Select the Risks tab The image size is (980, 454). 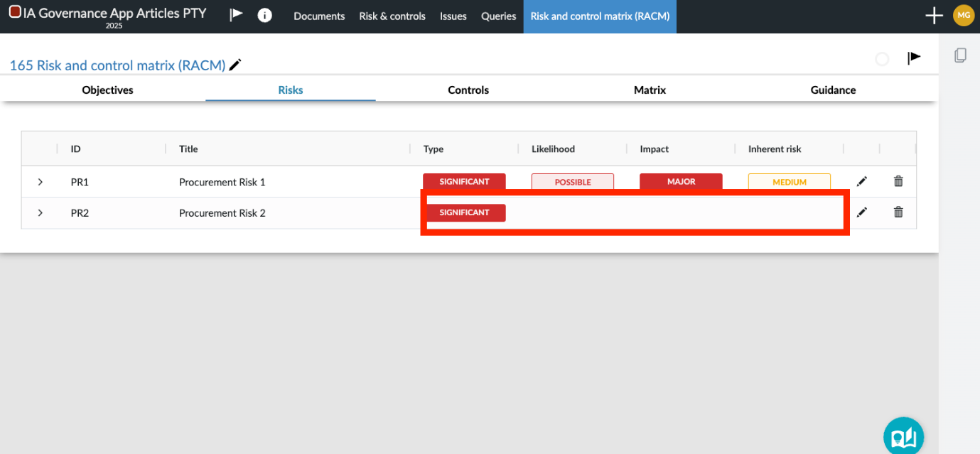[x=291, y=90]
